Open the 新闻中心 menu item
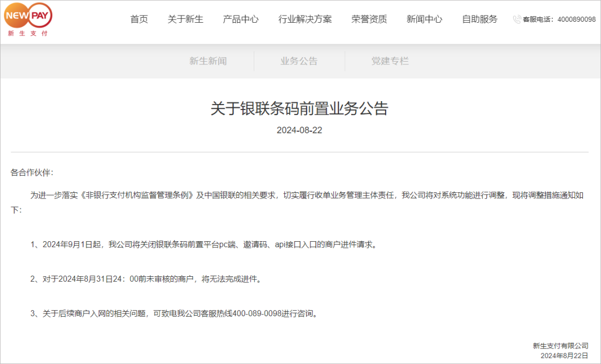 click(424, 19)
